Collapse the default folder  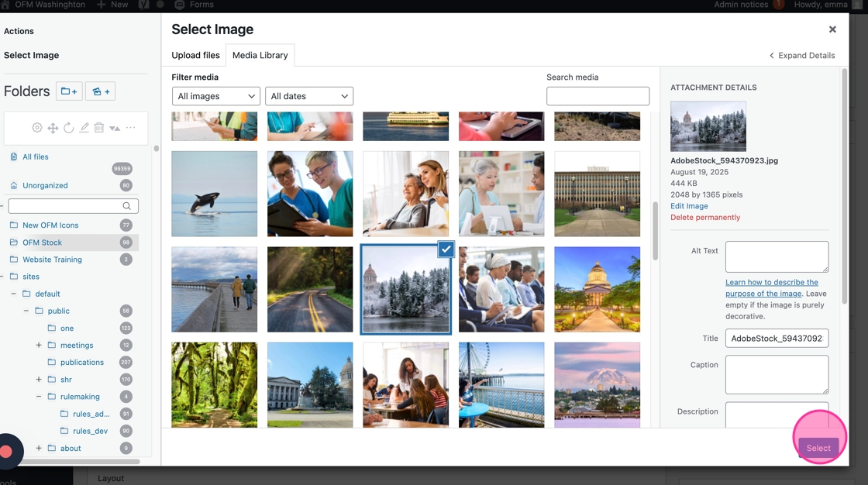tap(13, 294)
